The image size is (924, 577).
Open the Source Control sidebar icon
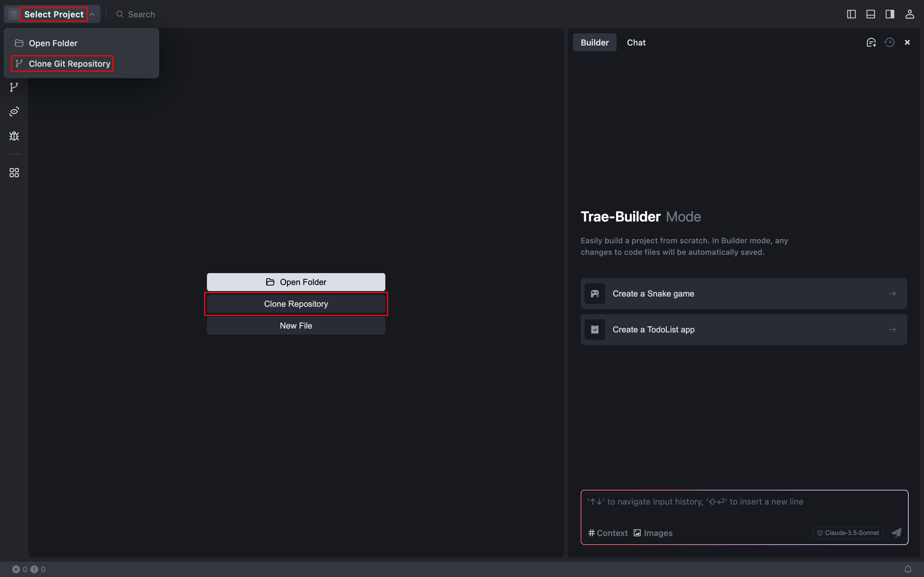click(x=14, y=88)
